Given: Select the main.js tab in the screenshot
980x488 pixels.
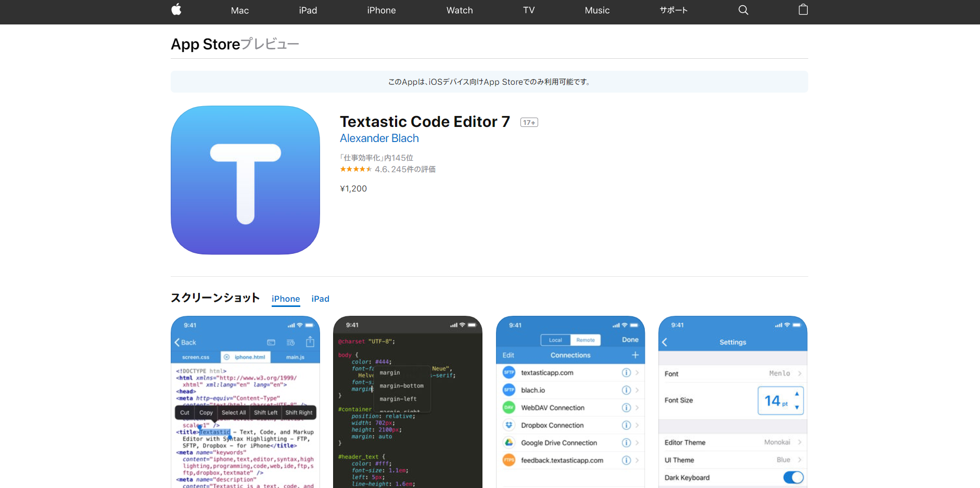Looking at the screenshot, I should (x=295, y=357).
